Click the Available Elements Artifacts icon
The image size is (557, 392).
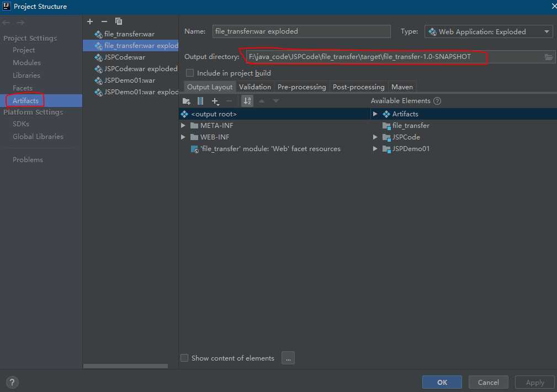(386, 114)
